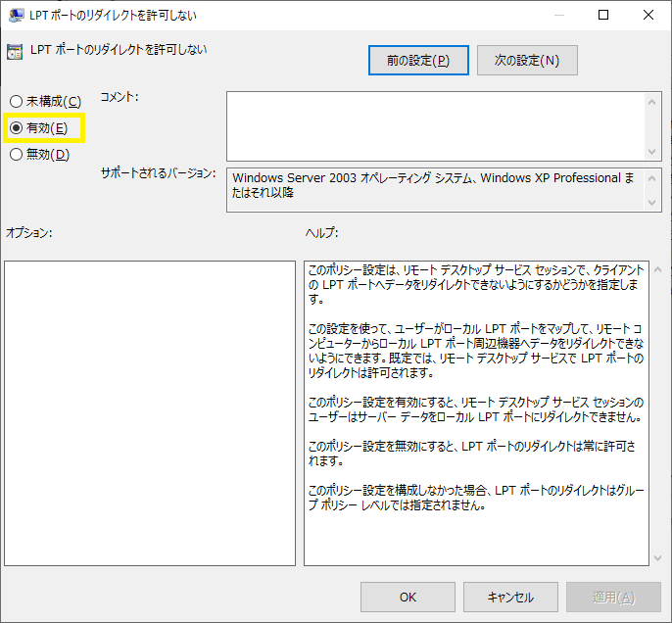
Task: Click the オプション: label
Action: 29,233
